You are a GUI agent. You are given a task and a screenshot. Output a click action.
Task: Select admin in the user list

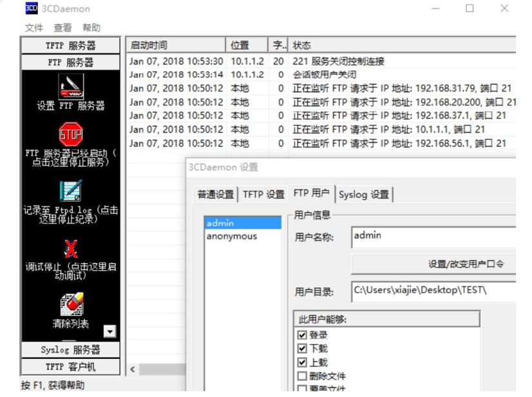(243, 223)
